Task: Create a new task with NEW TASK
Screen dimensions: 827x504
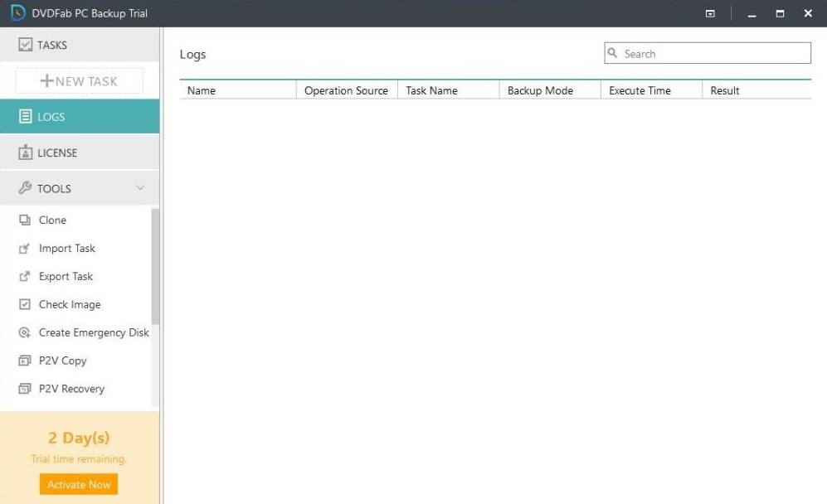Action: pos(79,80)
